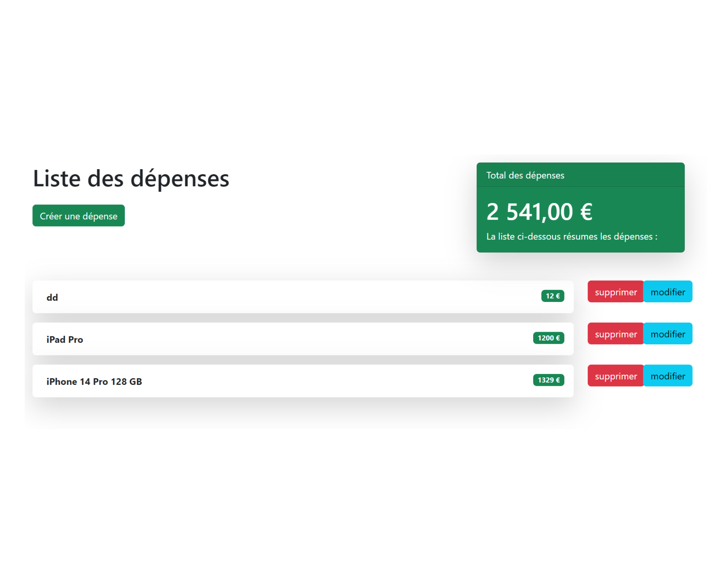This screenshot has height=582, width=728.
Task: Click the Total des dépenses card header
Action: 525,175
